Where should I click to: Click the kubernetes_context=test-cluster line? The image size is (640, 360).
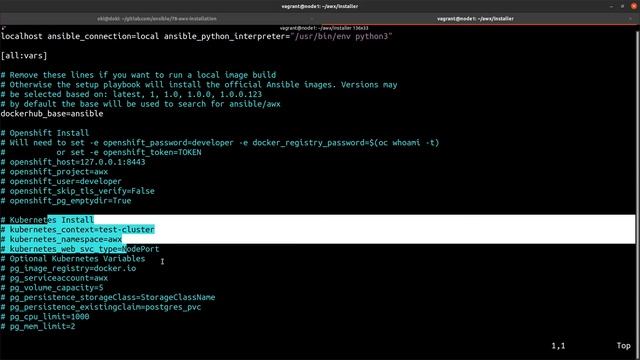(x=78, y=230)
